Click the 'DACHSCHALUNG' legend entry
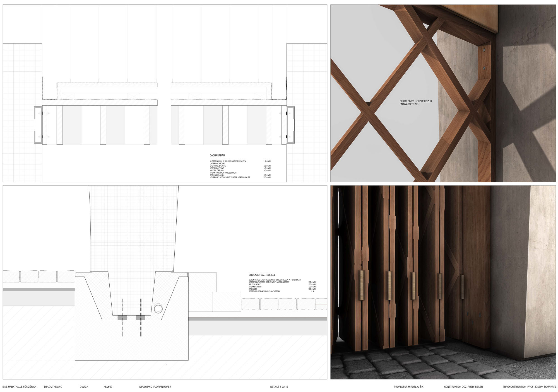The width and height of the screenshot is (558, 392). 217,175
